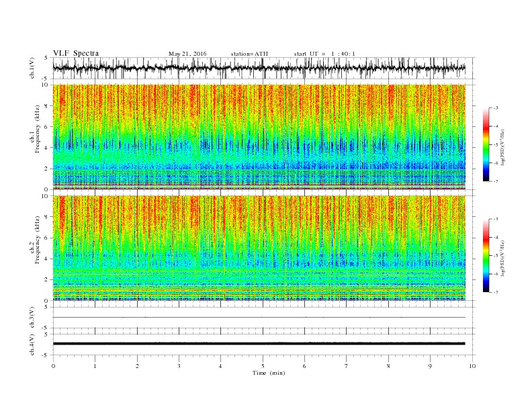Click the "station=ATH" header label
The width and height of the screenshot is (532, 411).
tap(249, 54)
